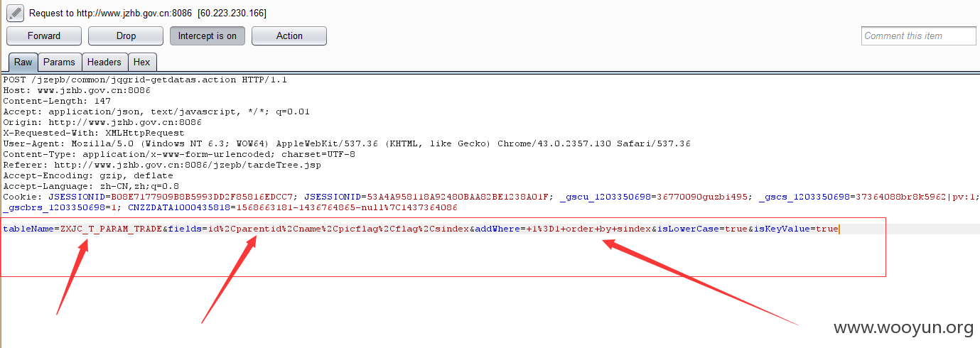This screenshot has height=348, width=980.
Task: Click the Accept: application/json header line
Action: coord(156,112)
